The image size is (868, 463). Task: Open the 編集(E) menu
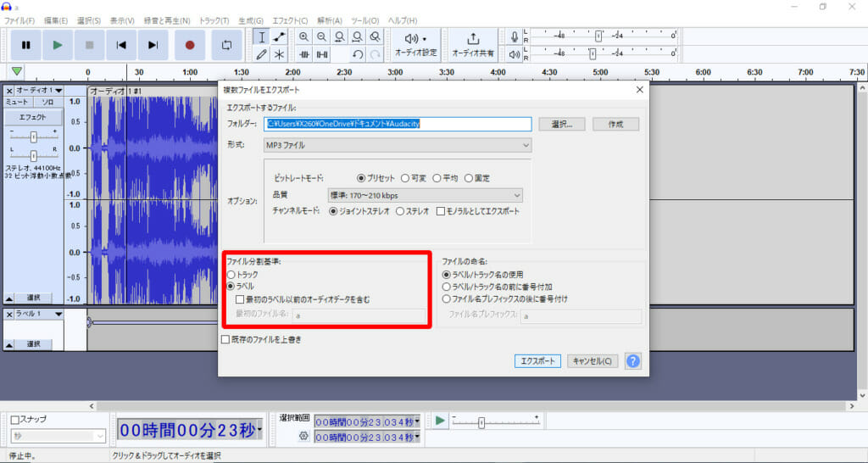(x=56, y=20)
